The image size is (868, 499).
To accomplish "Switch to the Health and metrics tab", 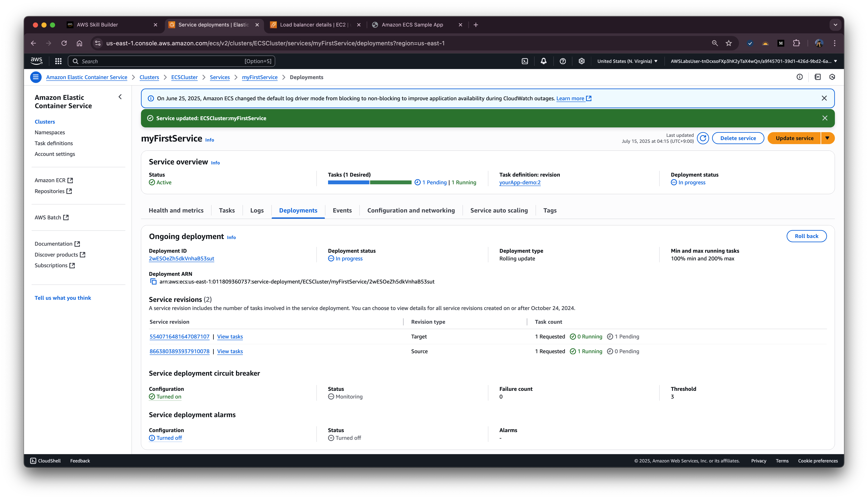I will (176, 210).
